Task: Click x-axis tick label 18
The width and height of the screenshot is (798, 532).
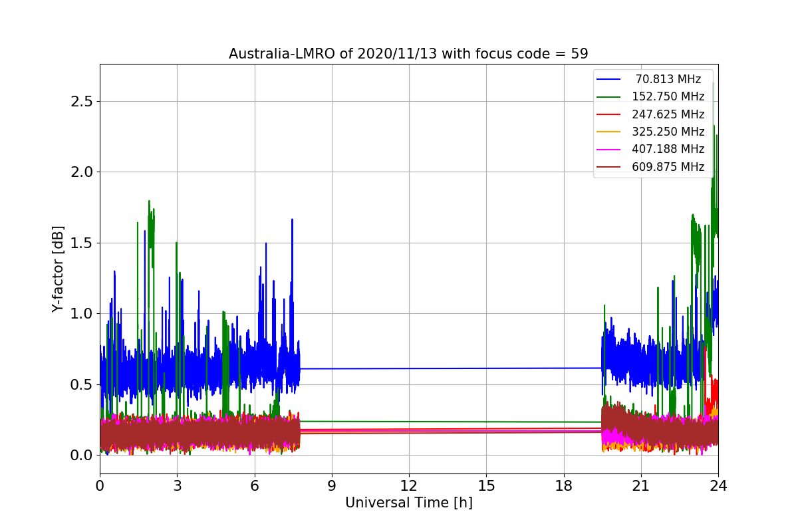Action: click(564, 485)
